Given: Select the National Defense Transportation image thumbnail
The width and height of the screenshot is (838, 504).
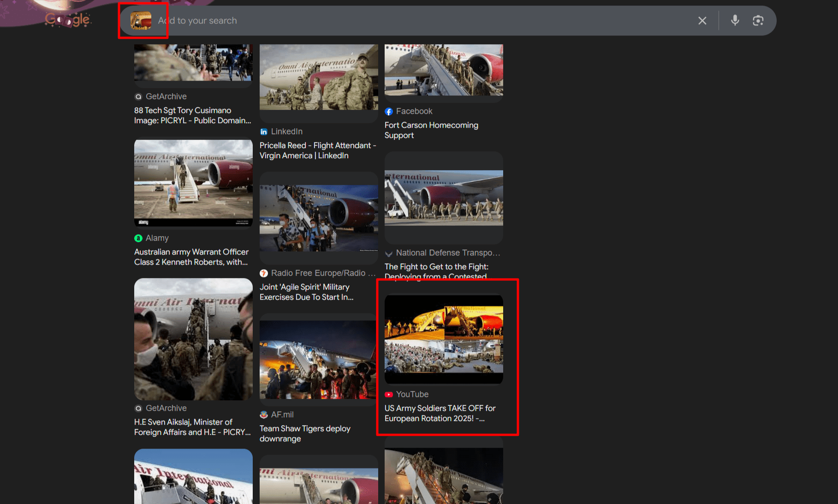Looking at the screenshot, I should 444,198.
